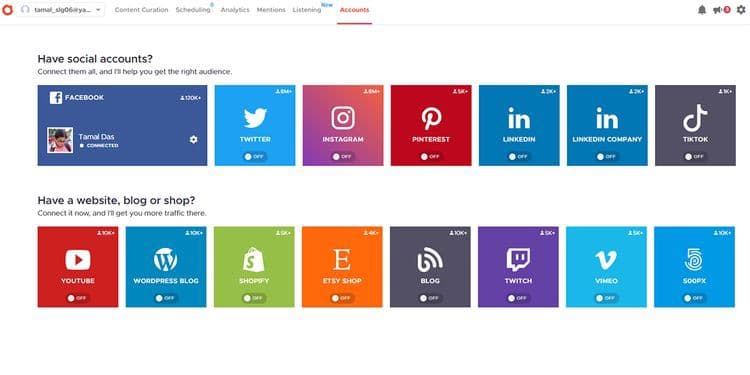
Task: Click the LinkedIn Company logo icon
Action: (607, 118)
